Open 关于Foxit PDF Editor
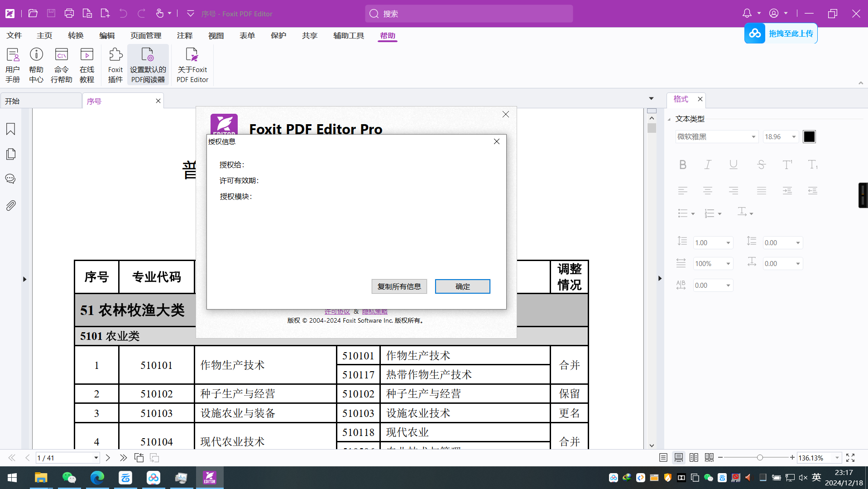This screenshot has width=868, height=489. coord(192,65)
